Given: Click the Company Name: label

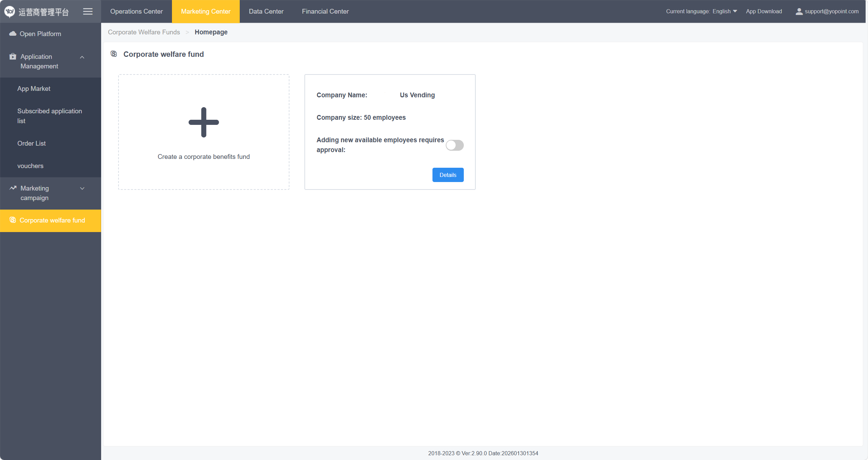Looking at the screenshot, I should tap(342, 95).
